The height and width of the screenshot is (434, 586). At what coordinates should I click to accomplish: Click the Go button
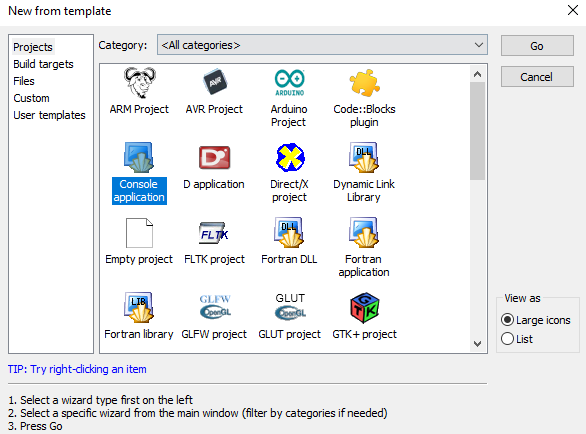coord(537,46)
